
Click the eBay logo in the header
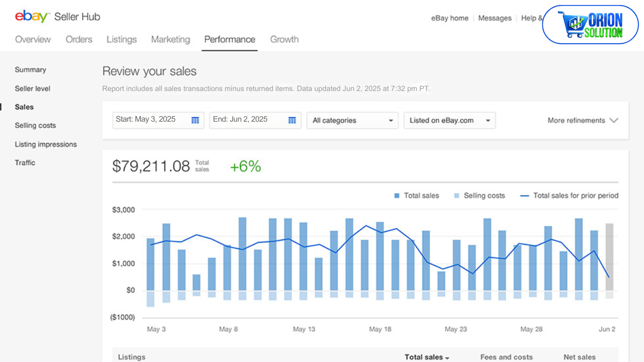point(32,17)
